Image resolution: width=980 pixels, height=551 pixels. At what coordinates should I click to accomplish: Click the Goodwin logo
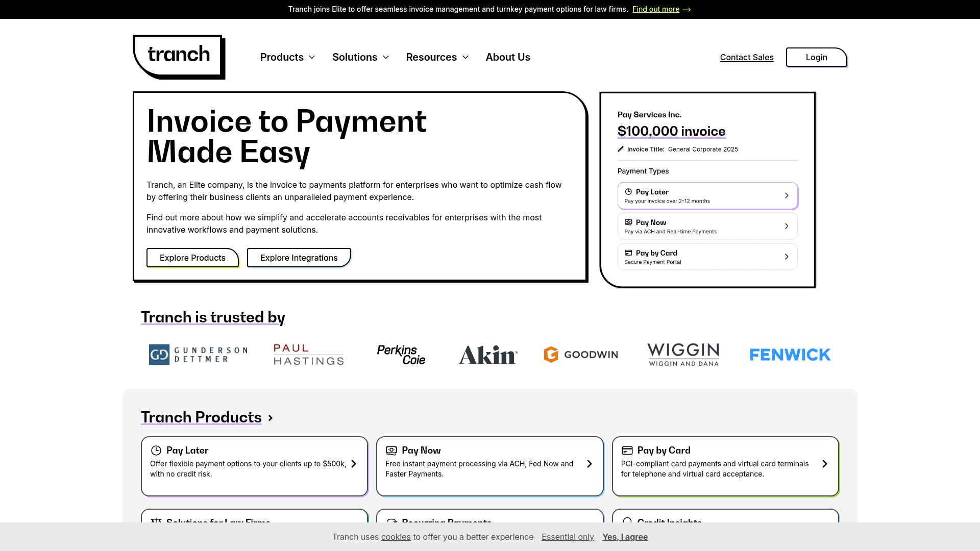(581, 355)
